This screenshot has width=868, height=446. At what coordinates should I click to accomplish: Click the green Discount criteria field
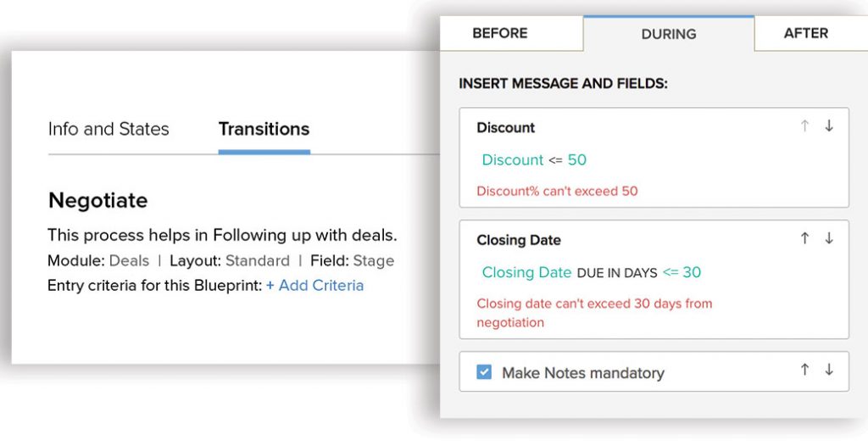click(x=513, y=160)
